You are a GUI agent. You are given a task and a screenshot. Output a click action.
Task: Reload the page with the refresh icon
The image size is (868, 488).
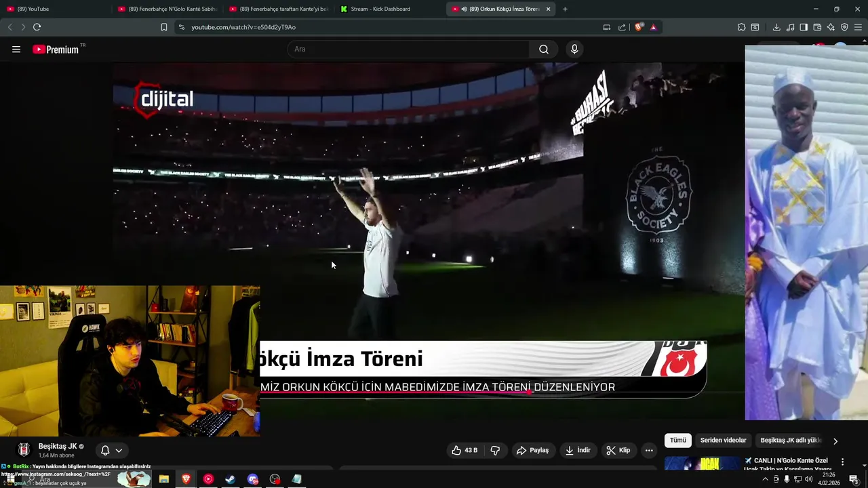coord(37,27)
